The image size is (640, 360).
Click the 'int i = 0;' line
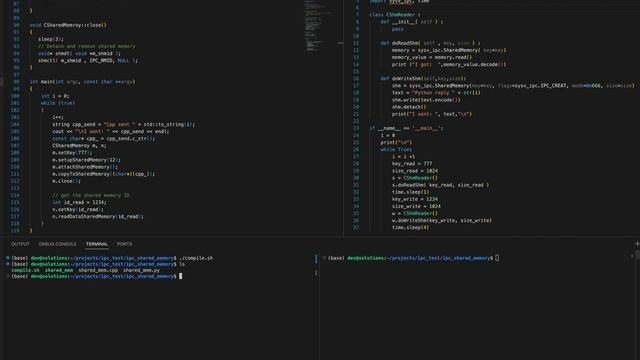55,96
